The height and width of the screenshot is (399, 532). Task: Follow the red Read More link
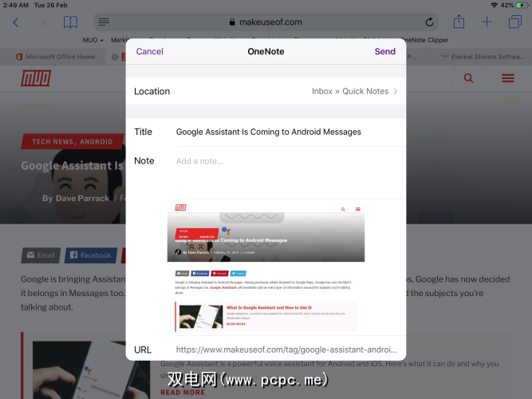click(183, 392)
